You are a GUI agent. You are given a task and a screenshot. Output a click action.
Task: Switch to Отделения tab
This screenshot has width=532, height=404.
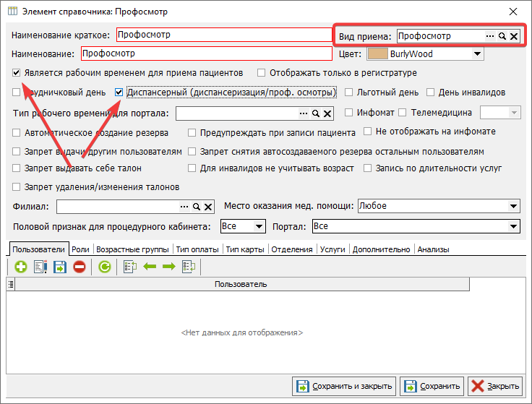pos(292,249)
